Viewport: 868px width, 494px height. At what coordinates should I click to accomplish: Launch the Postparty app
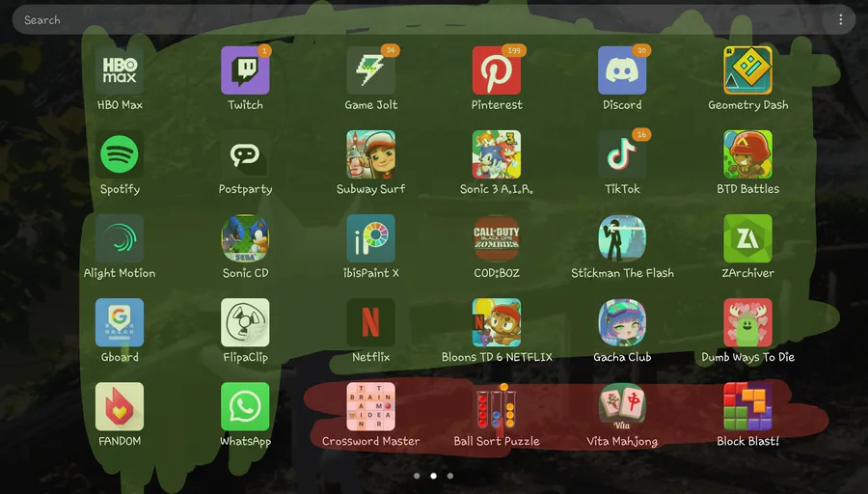click(x=245, y=154)
